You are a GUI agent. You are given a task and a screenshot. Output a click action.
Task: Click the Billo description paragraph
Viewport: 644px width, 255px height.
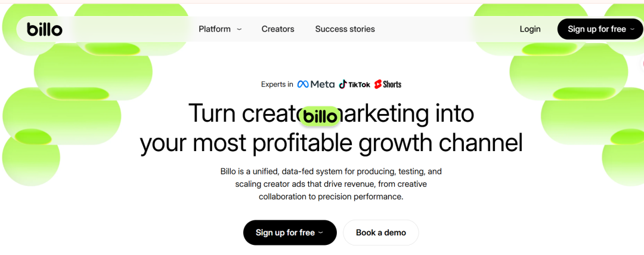(x=331, y=184)
